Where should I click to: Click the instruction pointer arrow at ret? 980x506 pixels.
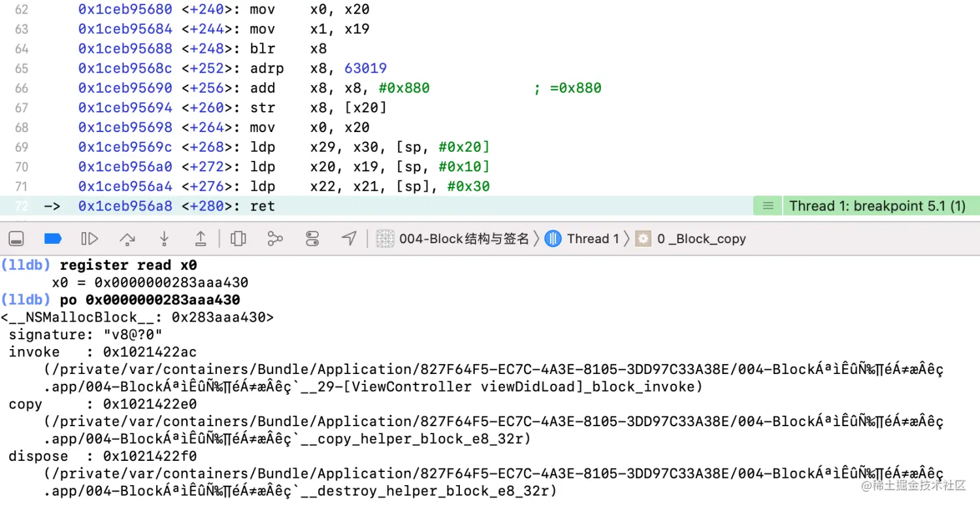pos(52,206)
